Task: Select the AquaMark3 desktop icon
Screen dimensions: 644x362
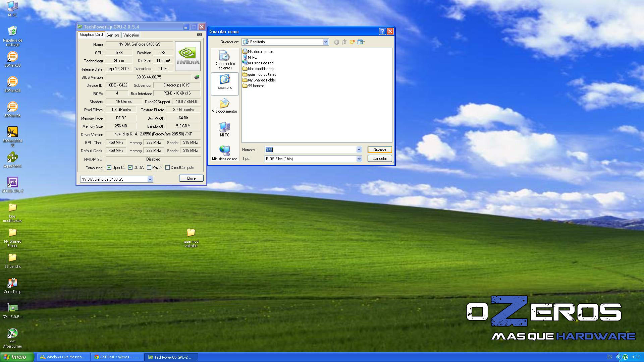Action: (12, 160)
